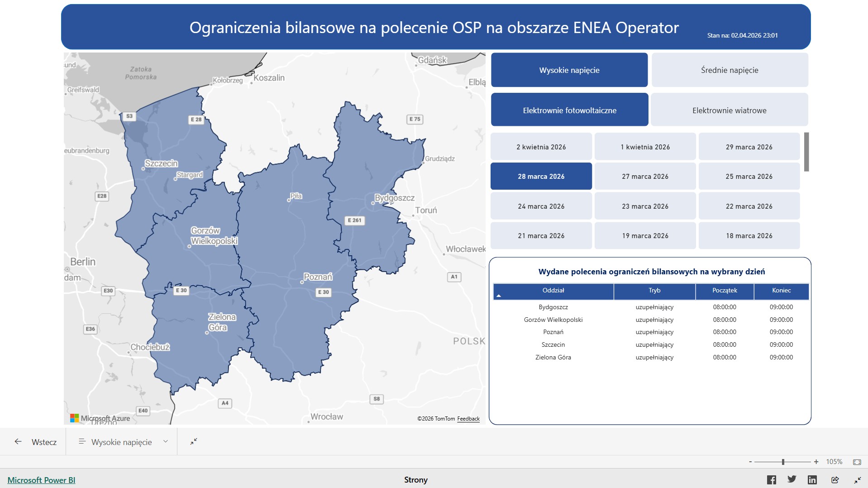Select date 2 kwietnia 2026
Image resolution: width=868 pixels, height=488 pixels.
click(541, 147)
